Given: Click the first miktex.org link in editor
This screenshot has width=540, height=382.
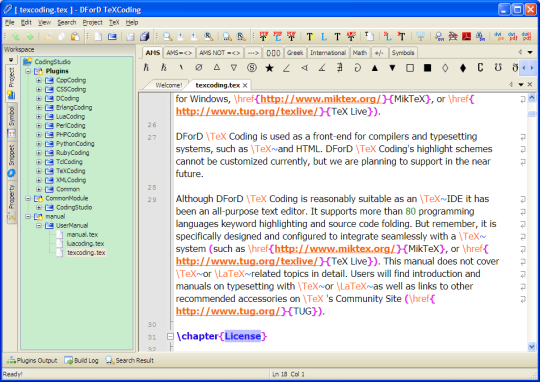Looking at the screenshot, I should 320,99.
